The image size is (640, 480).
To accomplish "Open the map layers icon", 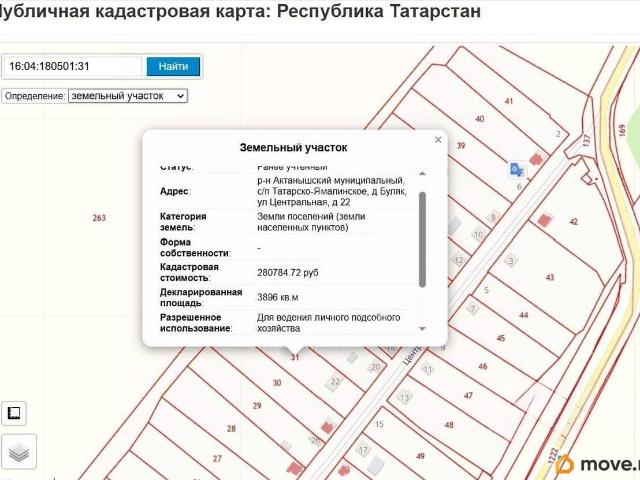I will [x=19, y=452].
